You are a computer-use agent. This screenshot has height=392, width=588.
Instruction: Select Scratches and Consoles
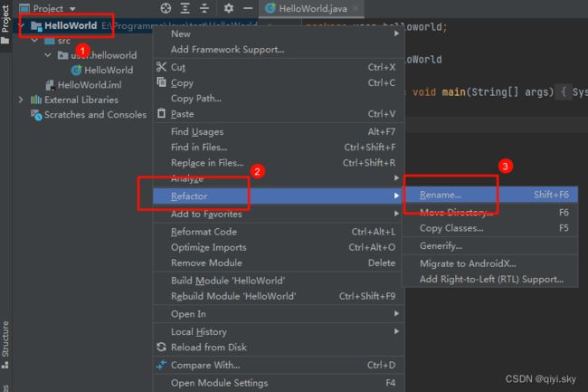(x=95, y=115)
